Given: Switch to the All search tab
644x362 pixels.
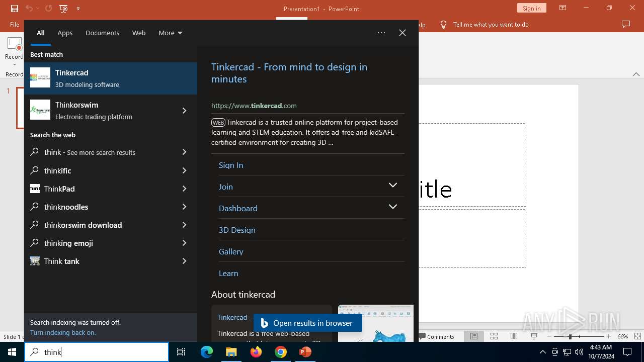Looking at the screenshot, I should click(x=41, y=33).
